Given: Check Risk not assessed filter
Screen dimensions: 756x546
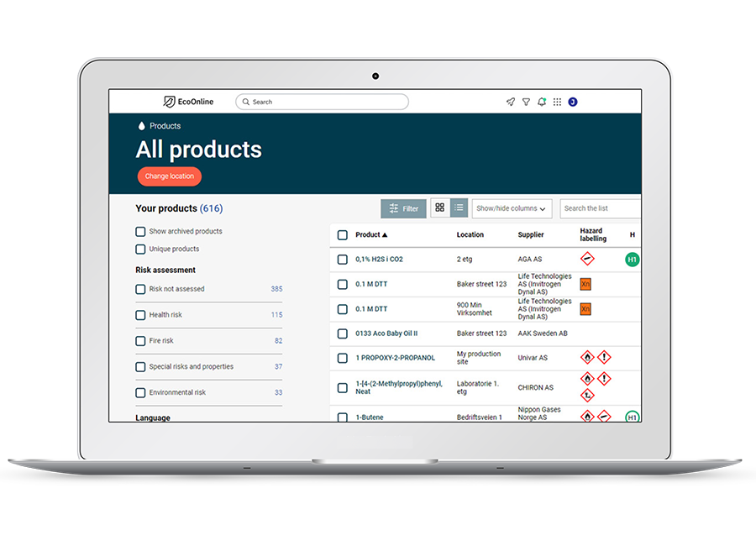Looking at the screenshot, I should 140,289.
